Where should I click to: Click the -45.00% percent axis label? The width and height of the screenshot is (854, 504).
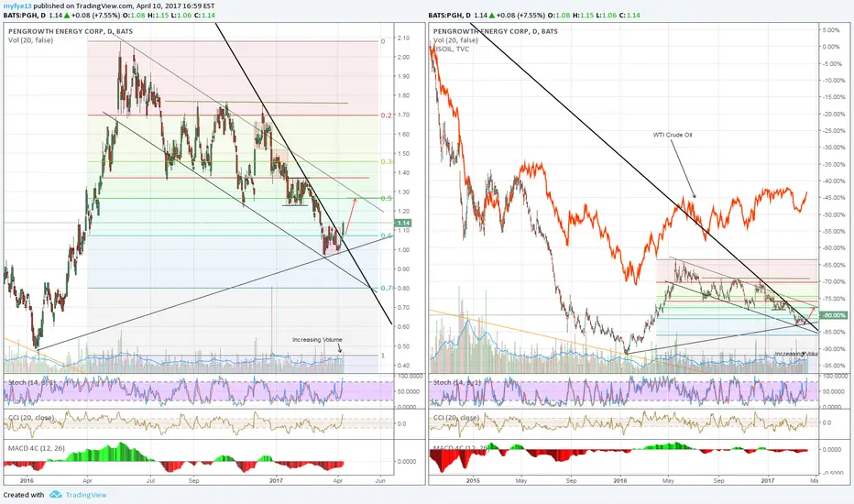point(832,198)
